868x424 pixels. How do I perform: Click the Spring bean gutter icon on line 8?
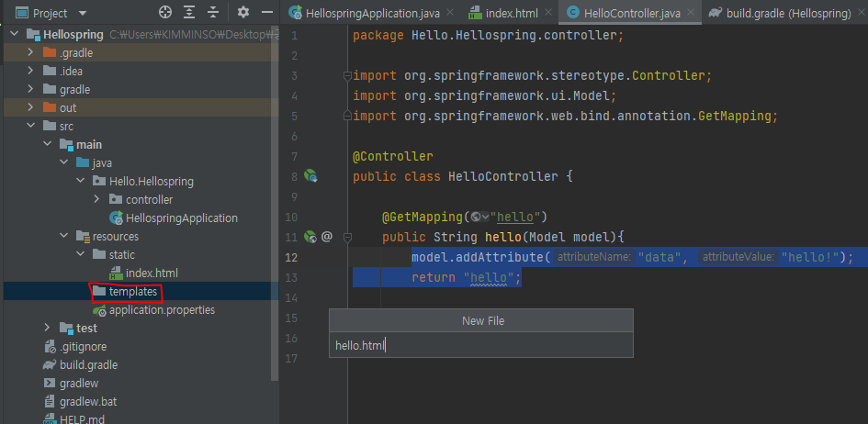coord(310,177)
